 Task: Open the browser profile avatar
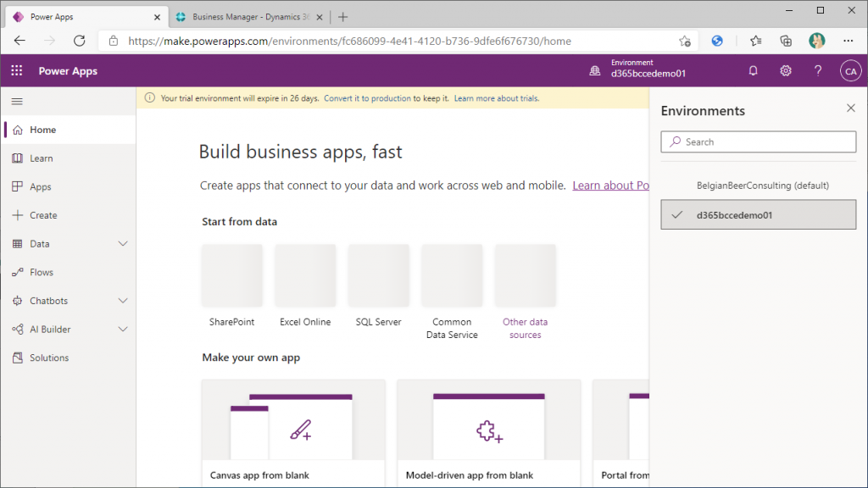[x=816, y=41]
